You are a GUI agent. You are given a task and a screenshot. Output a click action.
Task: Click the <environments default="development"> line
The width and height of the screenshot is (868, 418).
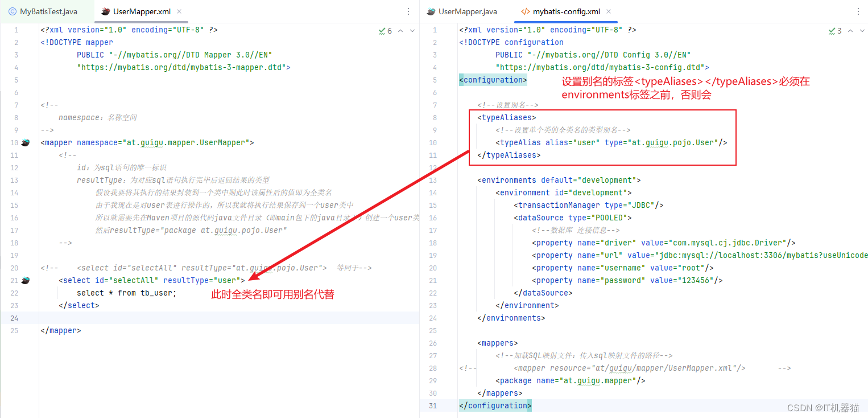point(559,180)
